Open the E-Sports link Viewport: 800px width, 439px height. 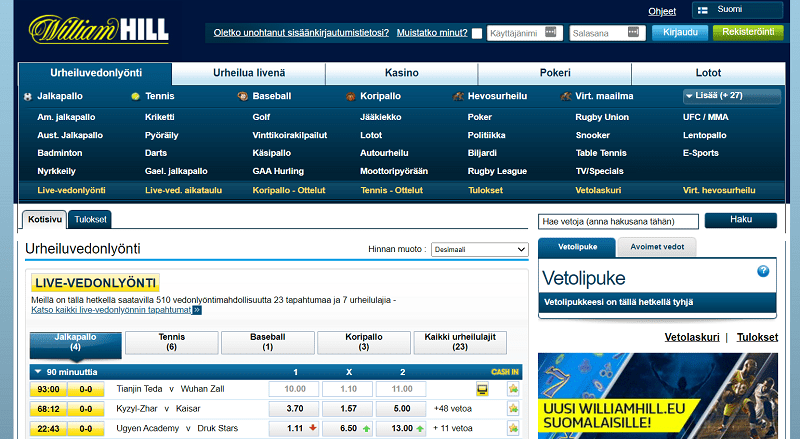pos(701,153)
